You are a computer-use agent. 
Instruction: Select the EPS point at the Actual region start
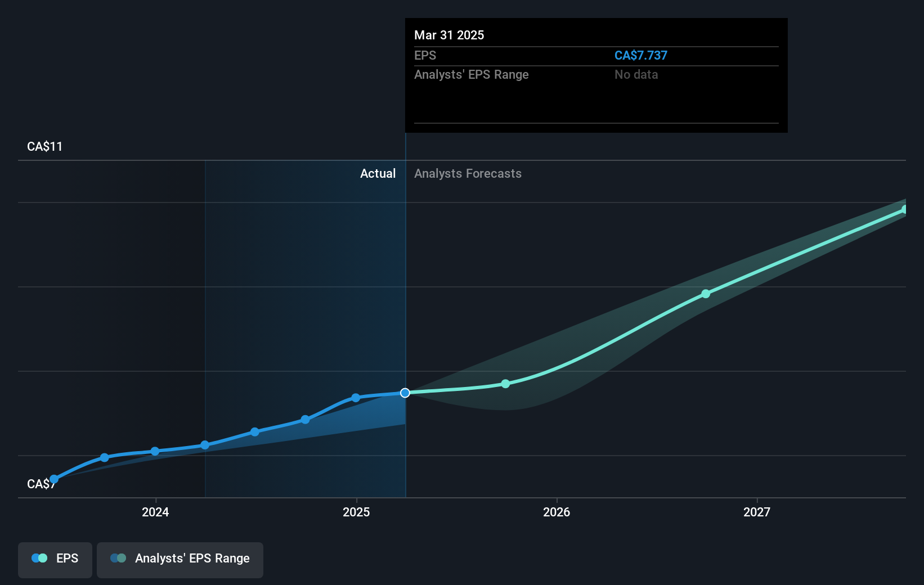pyautogui.click(x=205, y=445)
